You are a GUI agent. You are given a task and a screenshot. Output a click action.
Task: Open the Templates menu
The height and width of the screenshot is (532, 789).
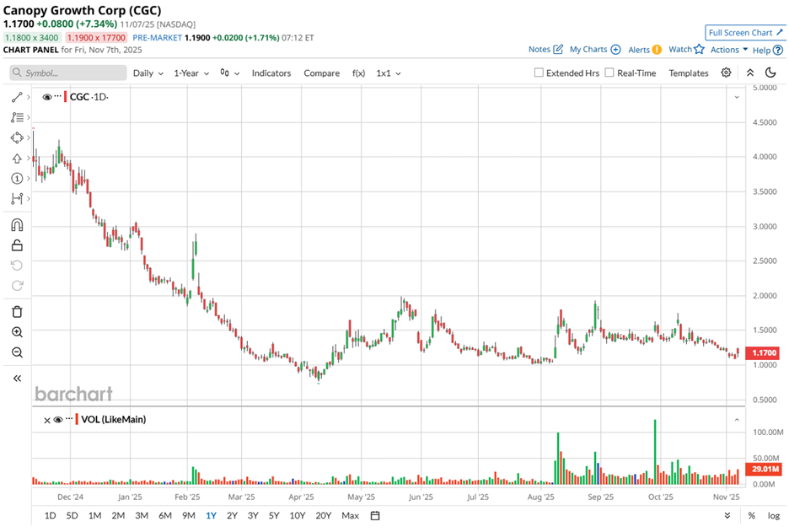(x=689, y=73)
